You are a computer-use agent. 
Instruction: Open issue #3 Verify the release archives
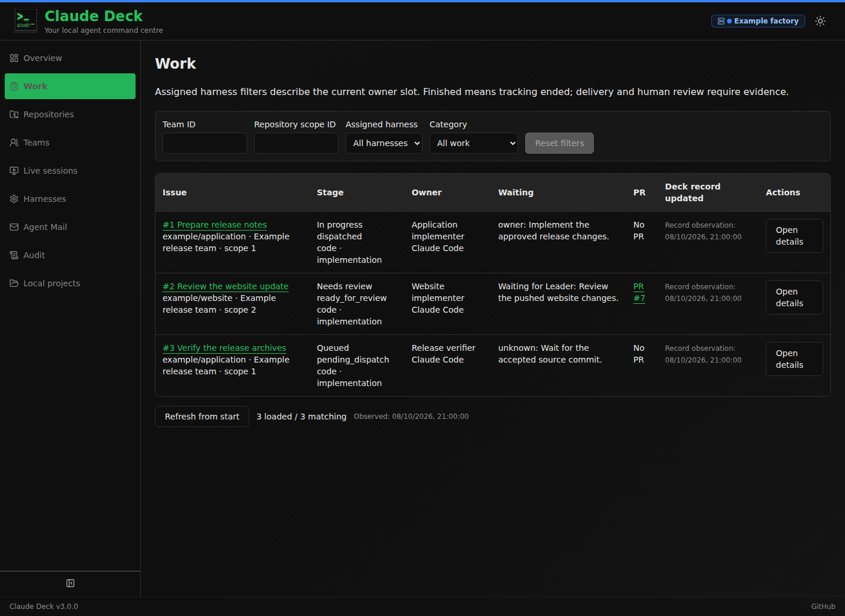[224, 348]
